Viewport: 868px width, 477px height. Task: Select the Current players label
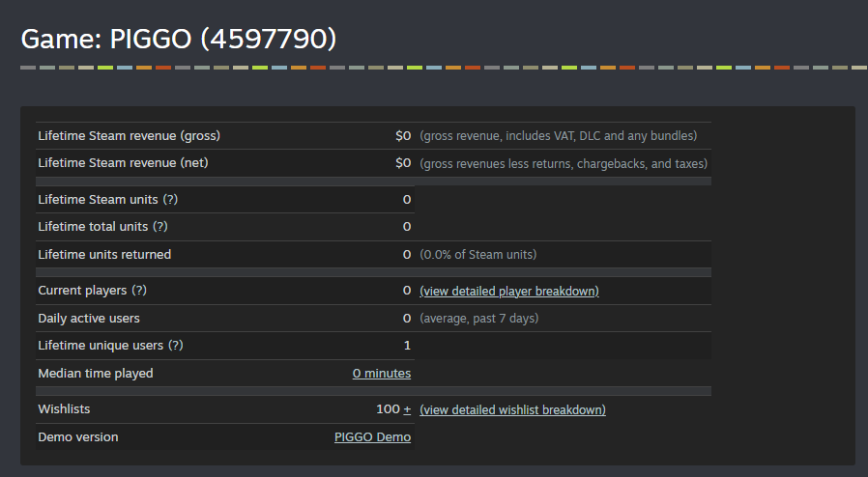tap(82, 291)
